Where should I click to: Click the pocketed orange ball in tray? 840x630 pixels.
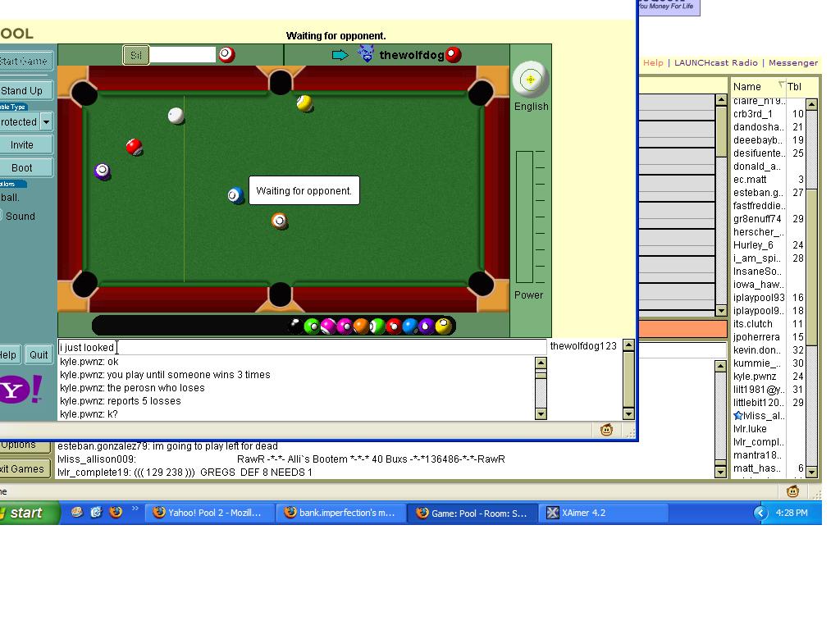[x=361, y=326]
